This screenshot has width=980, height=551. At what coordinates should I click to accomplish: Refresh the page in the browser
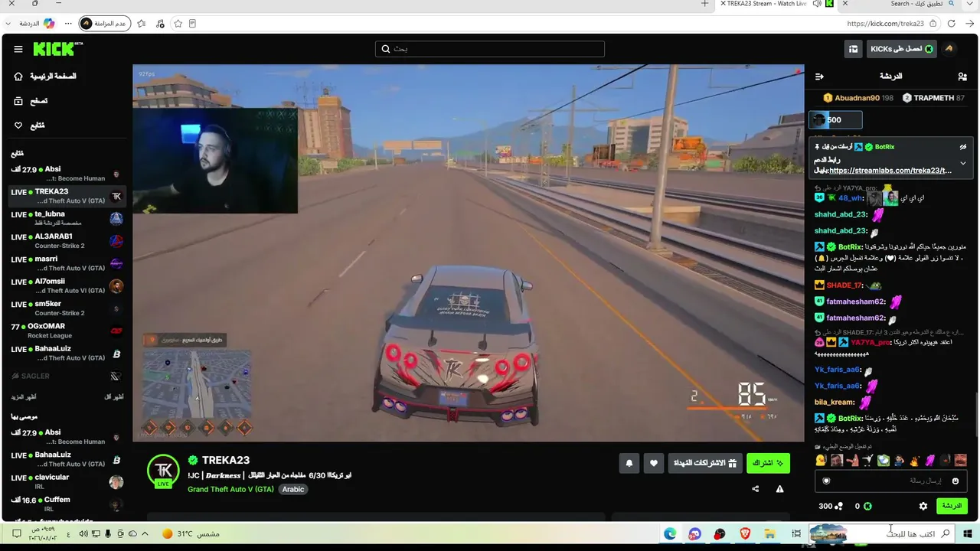952,24
